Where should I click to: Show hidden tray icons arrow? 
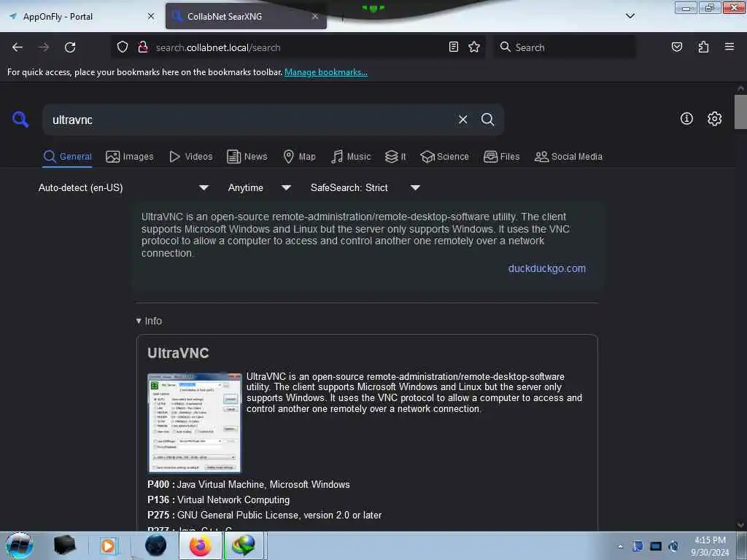(x=620, y=546)
